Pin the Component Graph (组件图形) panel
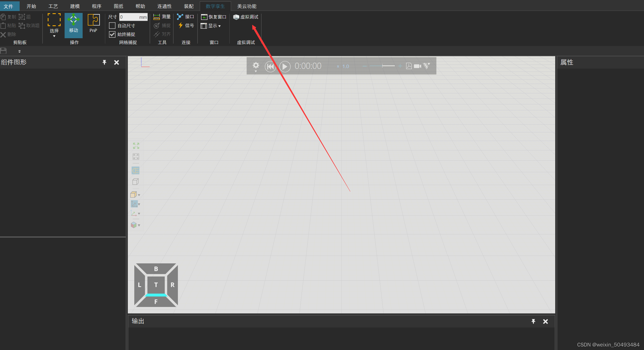 [x=104, y=62]
